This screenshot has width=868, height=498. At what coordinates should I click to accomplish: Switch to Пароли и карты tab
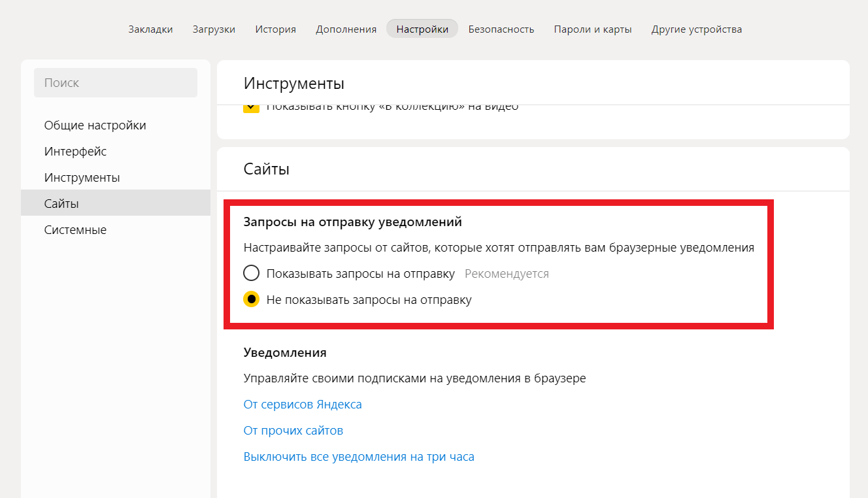tap(592, 29)
